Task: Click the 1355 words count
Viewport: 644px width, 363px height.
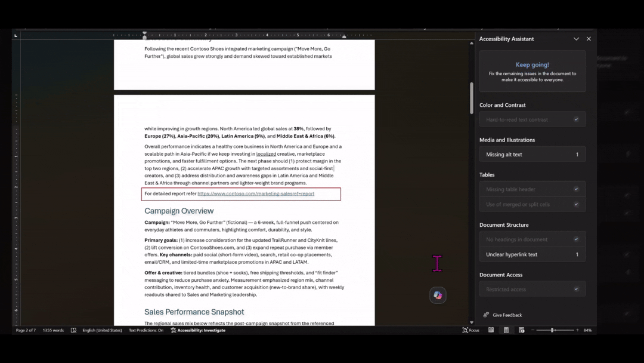Action: click(53, 330)
